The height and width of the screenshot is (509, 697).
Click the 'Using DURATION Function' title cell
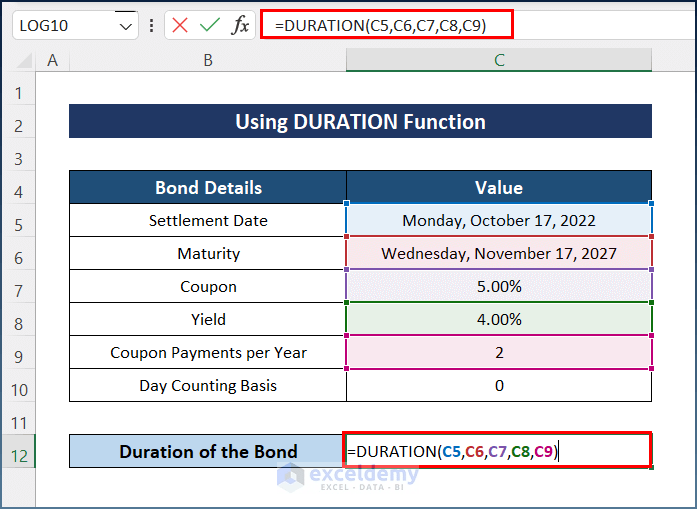tap(361, 121)
